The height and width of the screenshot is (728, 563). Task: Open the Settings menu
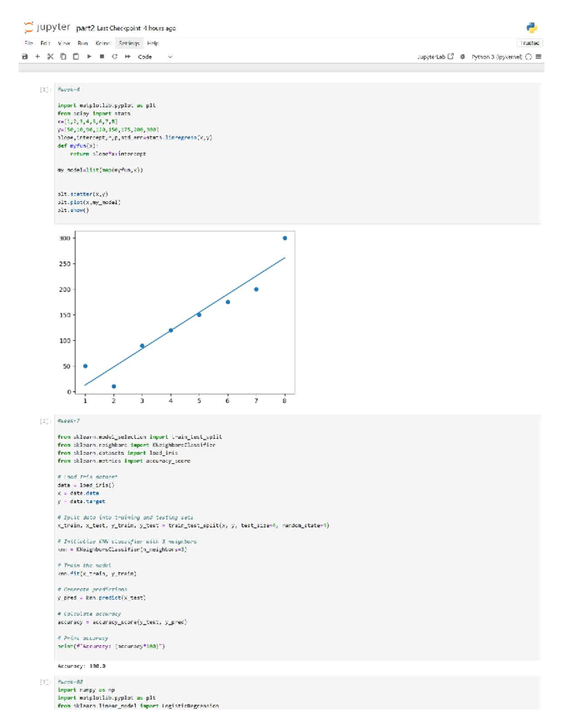[127, 45]
